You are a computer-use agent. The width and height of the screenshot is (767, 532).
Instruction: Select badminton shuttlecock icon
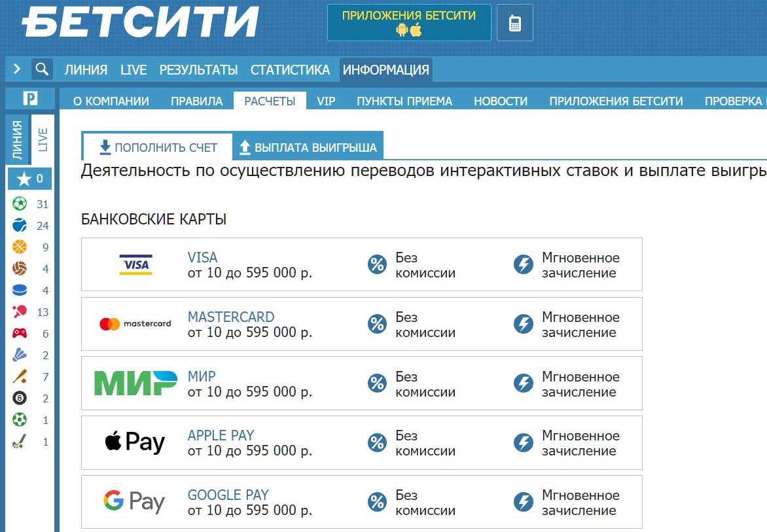(20, 355)
